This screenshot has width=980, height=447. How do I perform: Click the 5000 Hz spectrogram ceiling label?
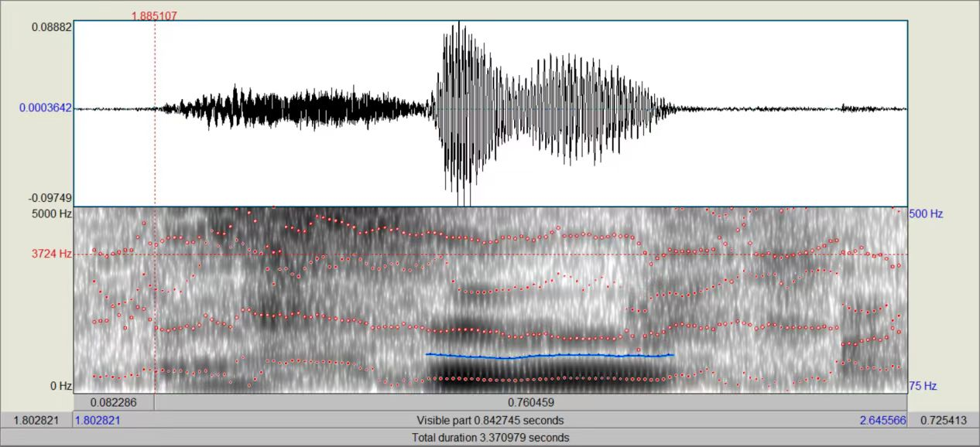tap(52, 213)
